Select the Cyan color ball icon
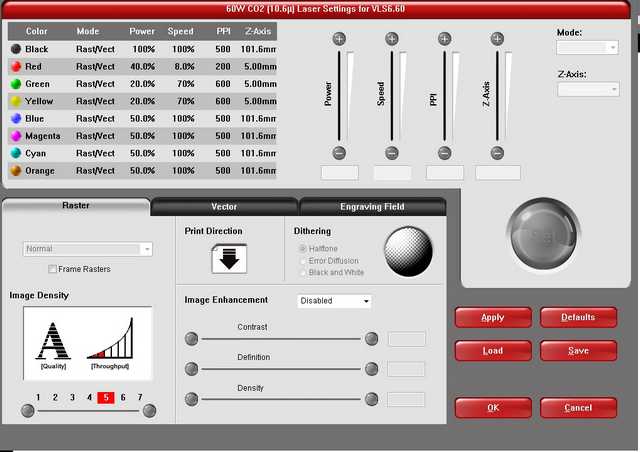Image resolution: width=640 pixels, height=452 pixels. tap(16, 153)
